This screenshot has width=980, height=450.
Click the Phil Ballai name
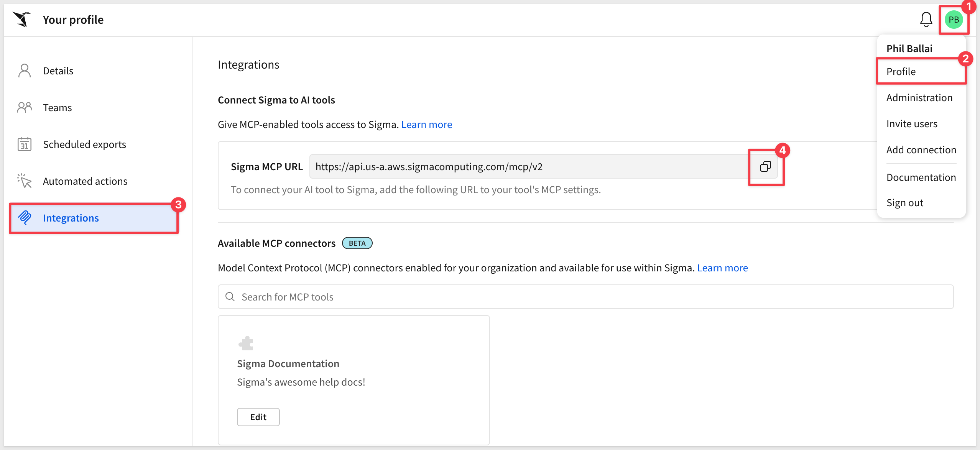[x=909, y=49]
